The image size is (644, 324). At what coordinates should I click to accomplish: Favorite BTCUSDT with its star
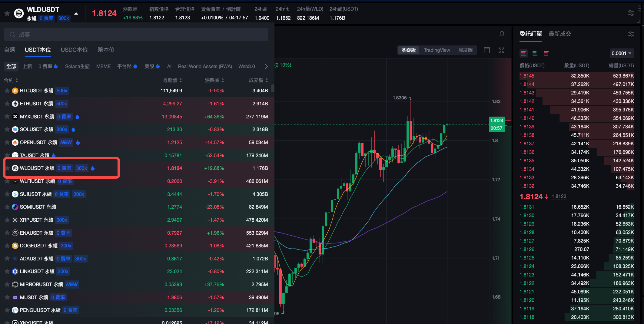tap(7, 91)
